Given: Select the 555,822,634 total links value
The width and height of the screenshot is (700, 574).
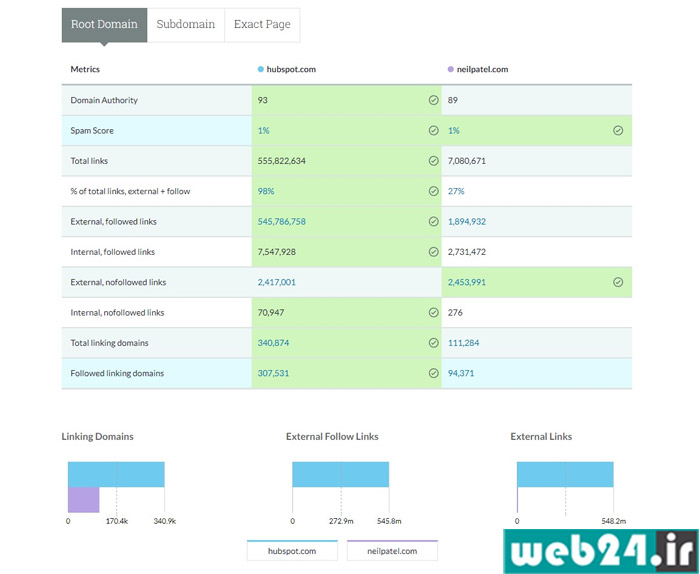Looking at the screenshot, I should pyautogui.click(x=282, y=161).
